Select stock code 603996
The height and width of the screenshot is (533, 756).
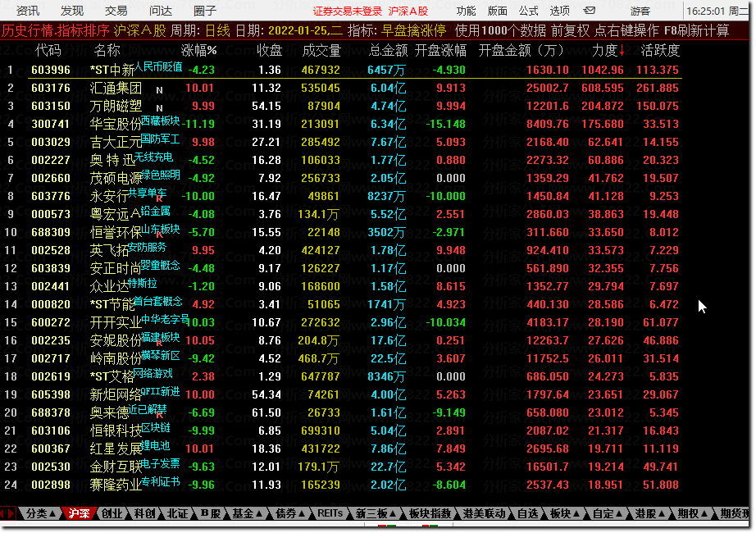tap(51, 70)
